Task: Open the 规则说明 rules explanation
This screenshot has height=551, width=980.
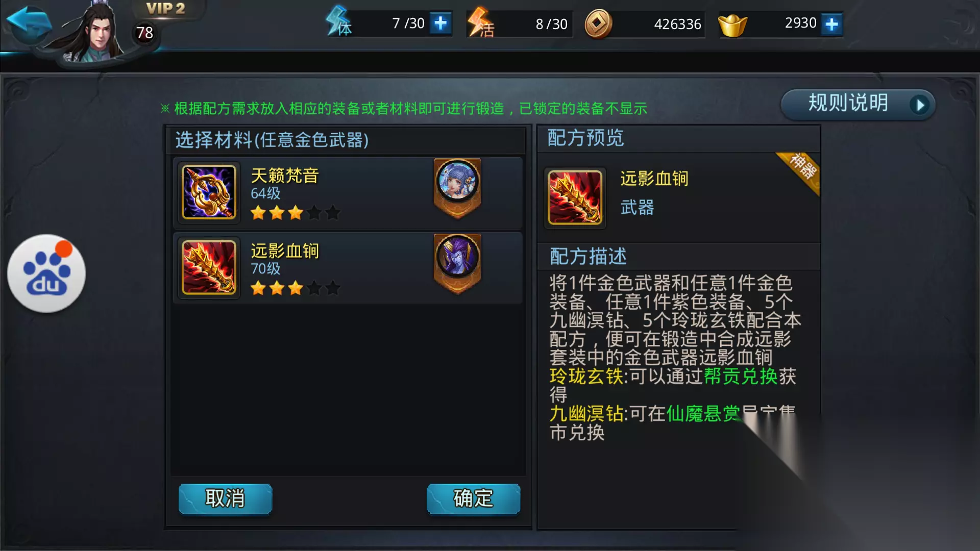Action: click(x=858, y=105)
